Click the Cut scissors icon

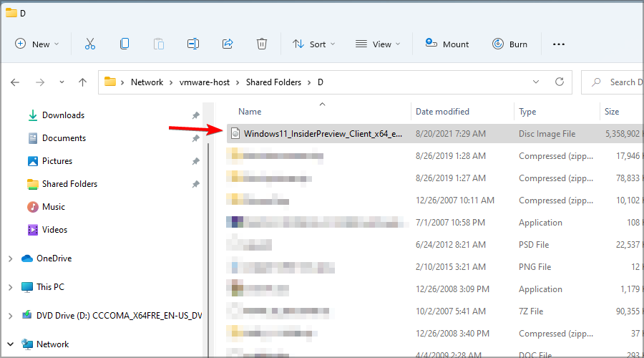90,44
